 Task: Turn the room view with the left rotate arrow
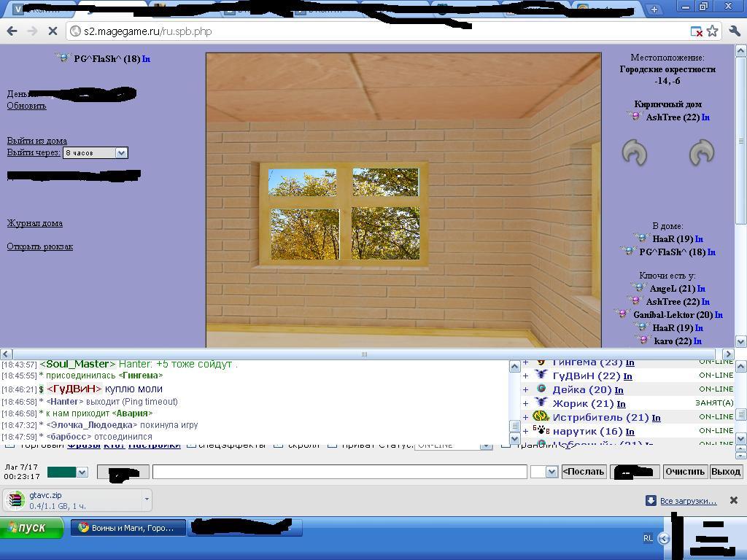coord(635,152)
